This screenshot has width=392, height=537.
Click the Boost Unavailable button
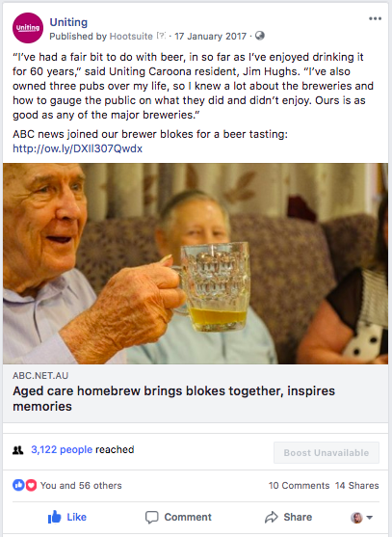click(327, 453)
